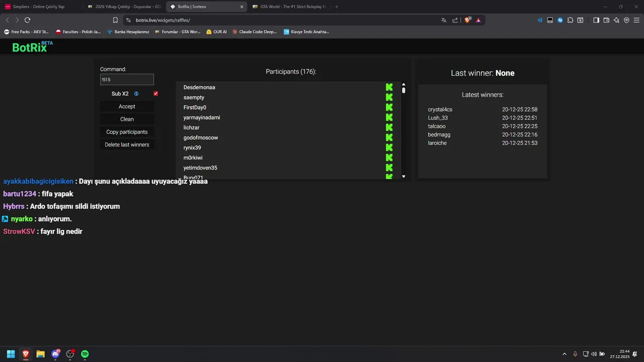The image size is (644, 362).
Task: Bookmark this page using the bookmark icon
Action: click(x=115, y=20)
